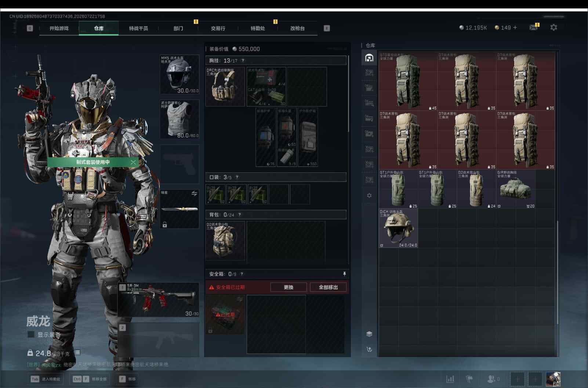Click the organize warehouse icon below layers
Viewport: 588px width, 388px height.
pyautogui.click(x=369, y=349)
